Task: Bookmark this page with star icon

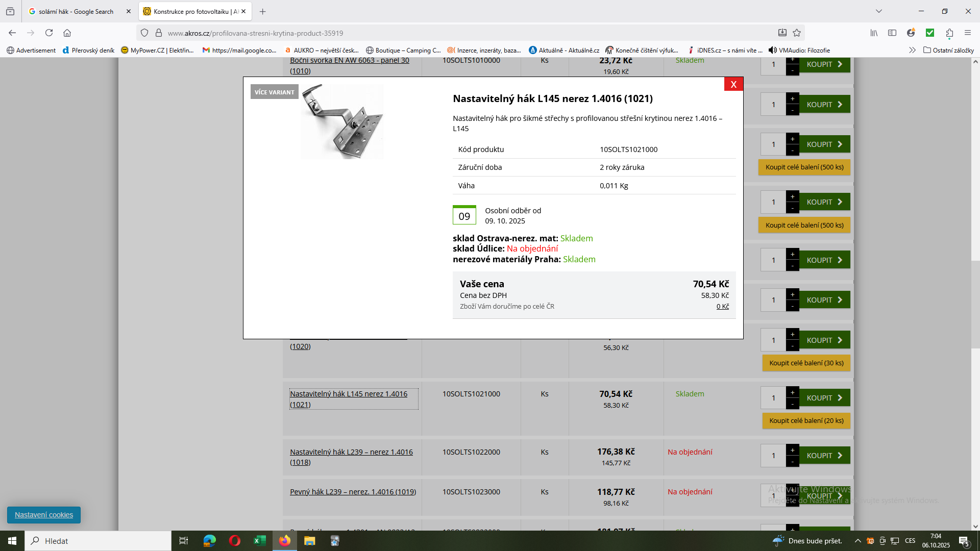Action: 797,33
